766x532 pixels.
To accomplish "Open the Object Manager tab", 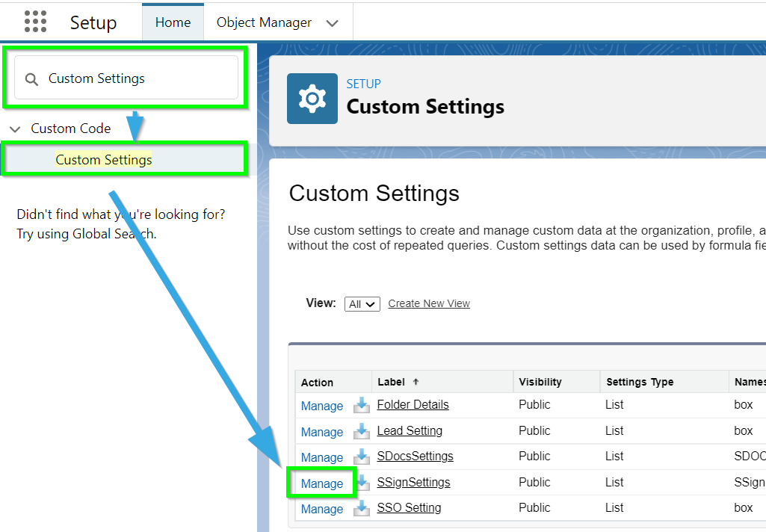I will coord(264,22).
